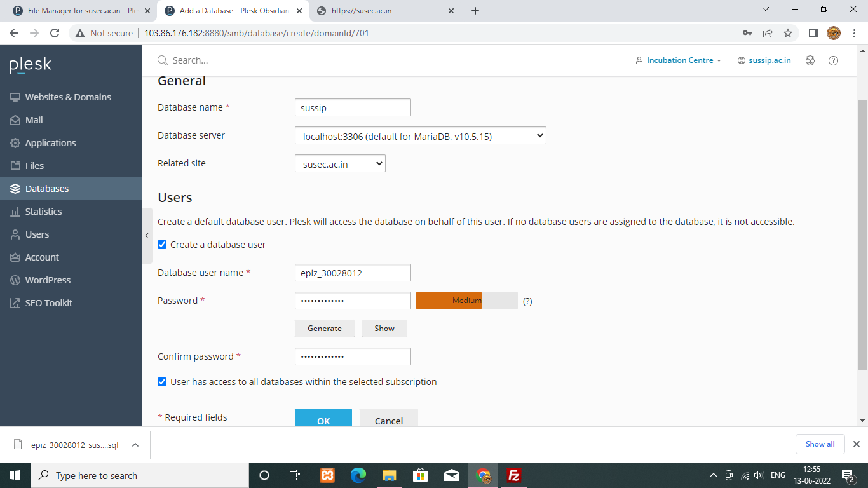Image resolution: width=868 pixels, height=488 pixels.
Task: Uncheck Create a database user
Action: point(162,245)
